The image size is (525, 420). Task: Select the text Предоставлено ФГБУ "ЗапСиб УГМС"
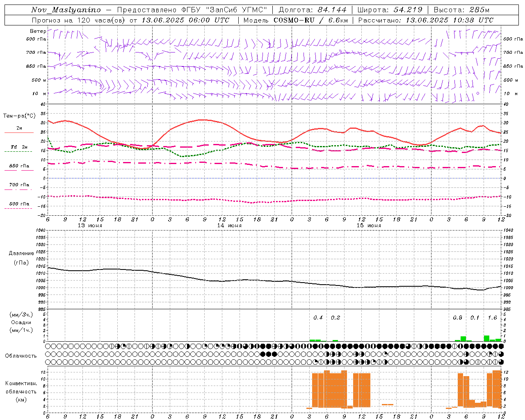pyautogui.click(x=192, y=10)
